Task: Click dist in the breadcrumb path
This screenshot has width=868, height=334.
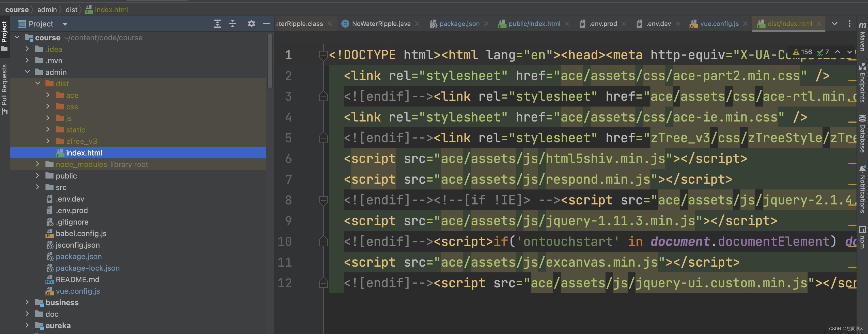Action: (x=71, y=10)
